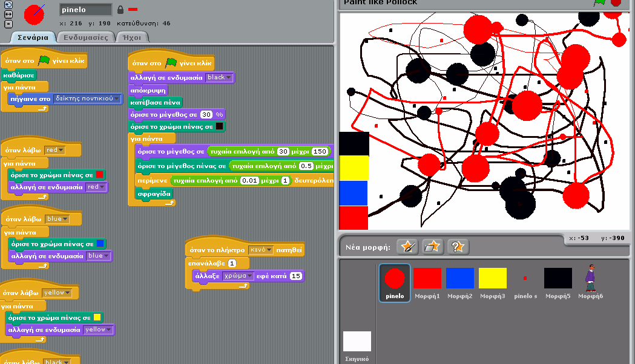Click the green flag above the stage

pos(599,2)
